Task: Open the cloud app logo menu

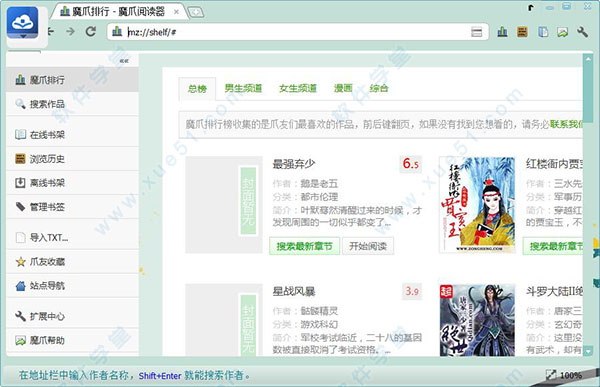Action: pyautogui.click(x=23, y=23)
